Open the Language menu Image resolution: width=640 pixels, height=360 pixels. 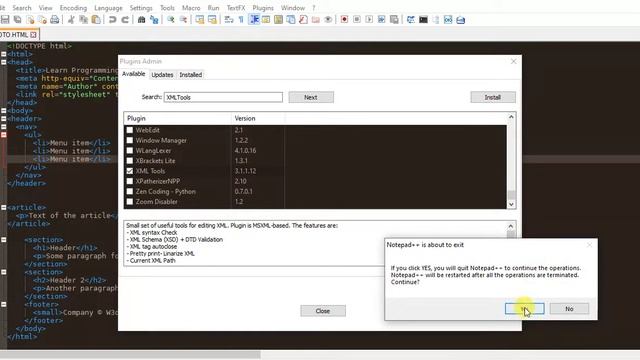(x=108, y=8)
